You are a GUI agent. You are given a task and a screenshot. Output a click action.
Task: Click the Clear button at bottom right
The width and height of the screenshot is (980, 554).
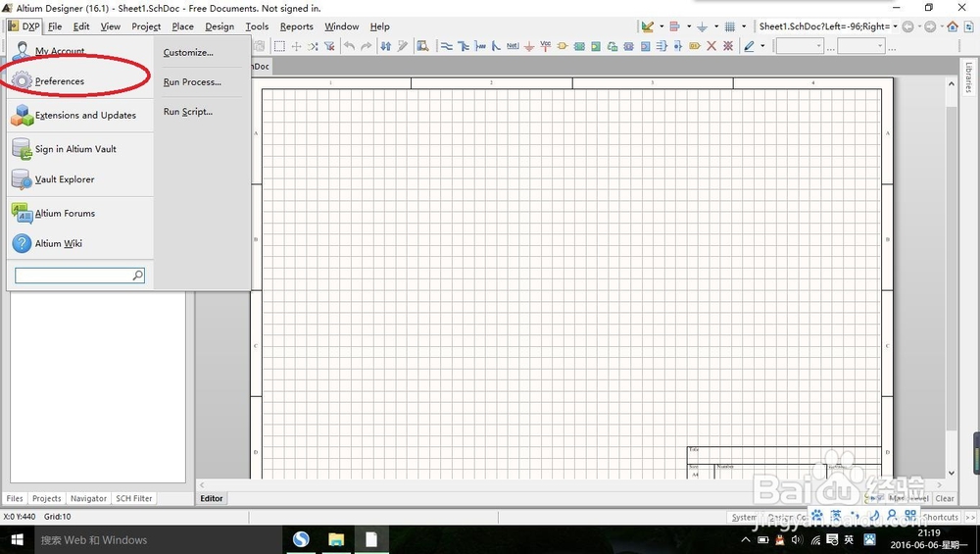[945, 498]
